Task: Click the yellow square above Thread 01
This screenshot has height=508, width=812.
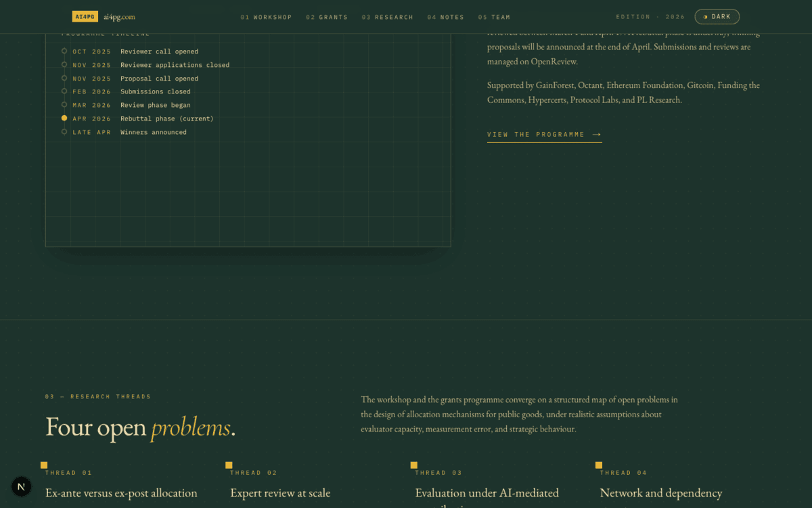Action: pos(44,465)
